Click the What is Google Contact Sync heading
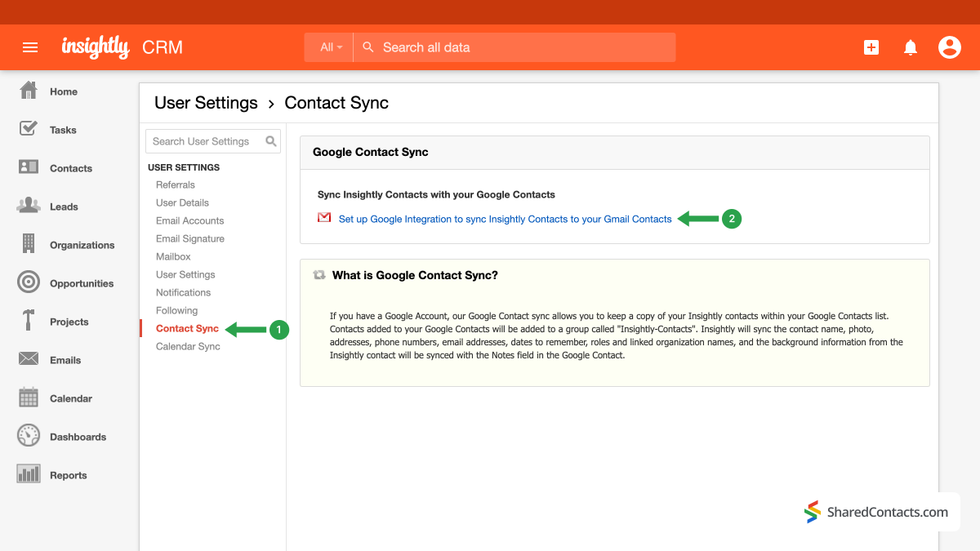Screen dimensions: 980x551 (415, 276)
